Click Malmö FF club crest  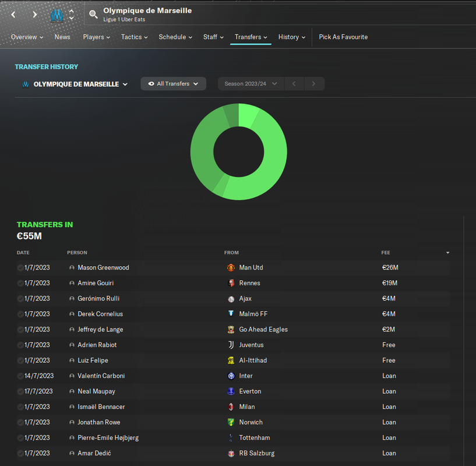click(231, 313)
